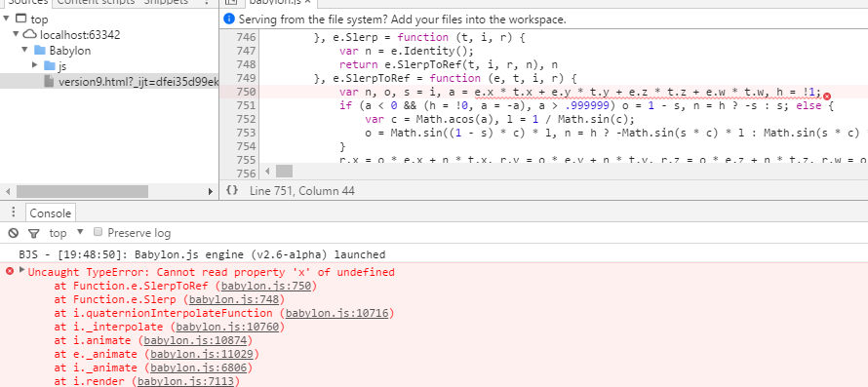Click the js folder icon

pos(50,66)
